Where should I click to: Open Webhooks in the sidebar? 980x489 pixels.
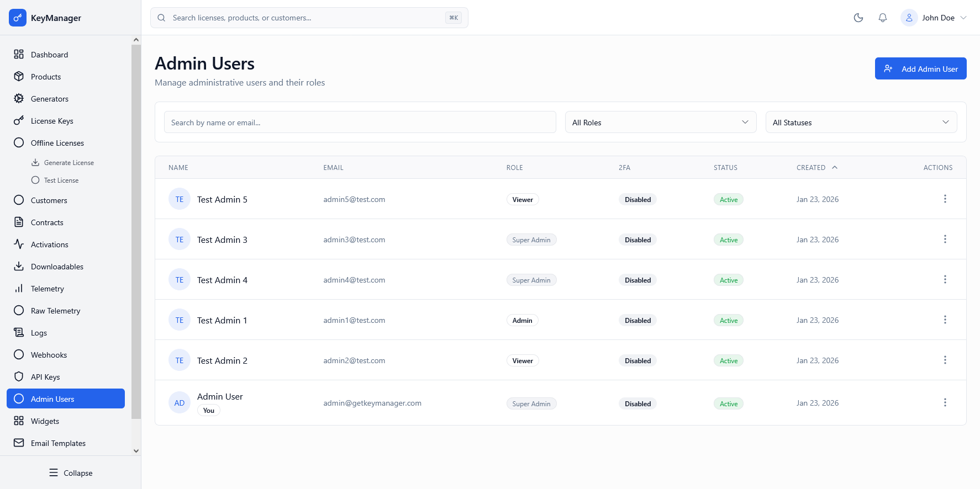coord(66,354)
